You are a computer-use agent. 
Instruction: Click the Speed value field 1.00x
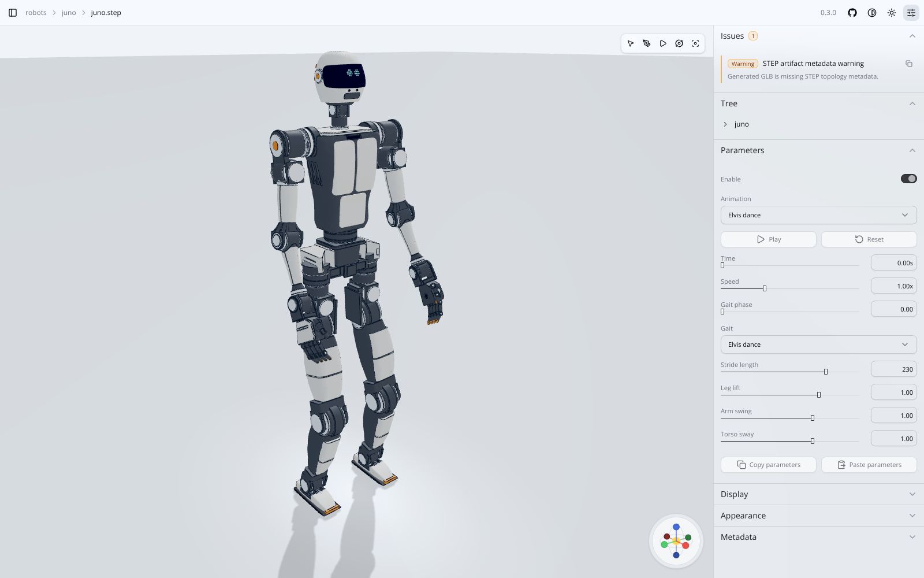(x=893, y=286)
